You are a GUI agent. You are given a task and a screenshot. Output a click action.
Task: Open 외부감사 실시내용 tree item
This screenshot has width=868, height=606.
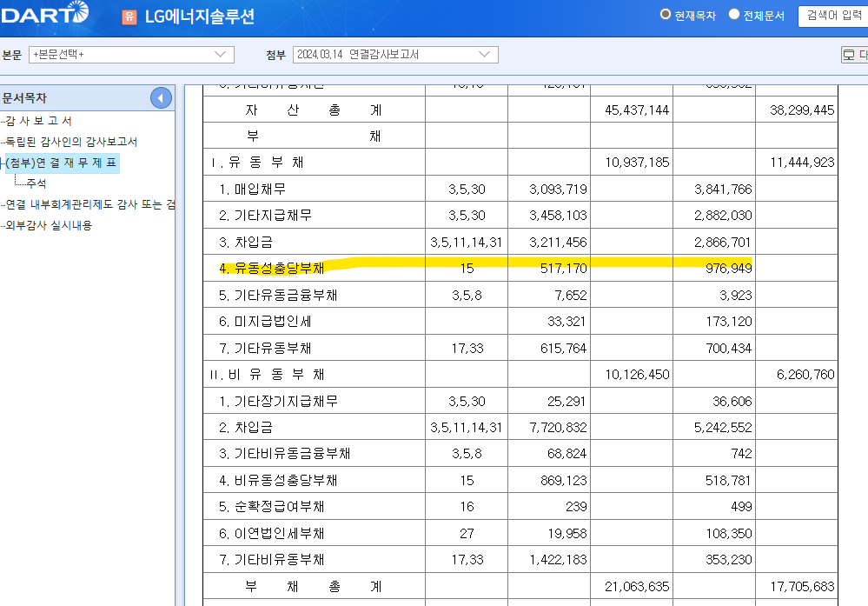(x=49, y=225)
